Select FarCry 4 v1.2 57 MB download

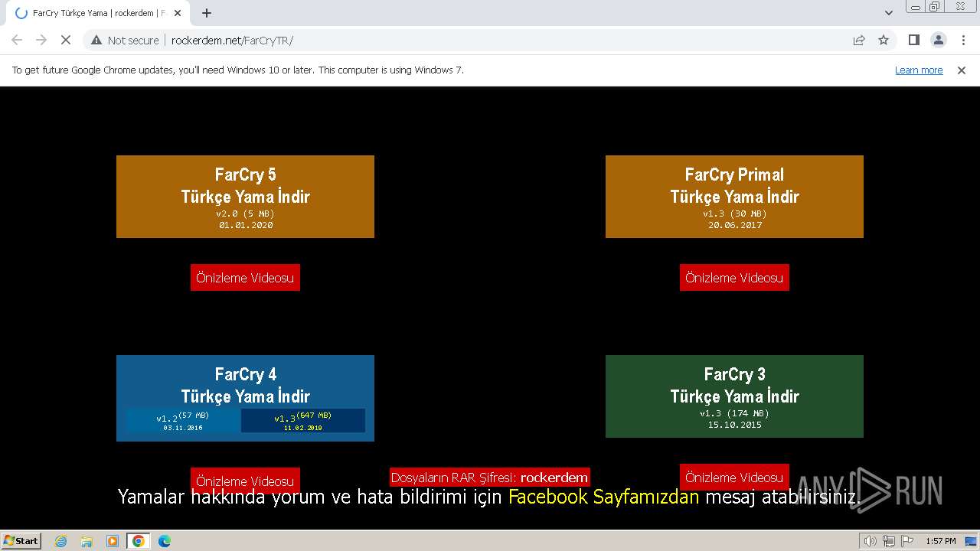[183, 421]
